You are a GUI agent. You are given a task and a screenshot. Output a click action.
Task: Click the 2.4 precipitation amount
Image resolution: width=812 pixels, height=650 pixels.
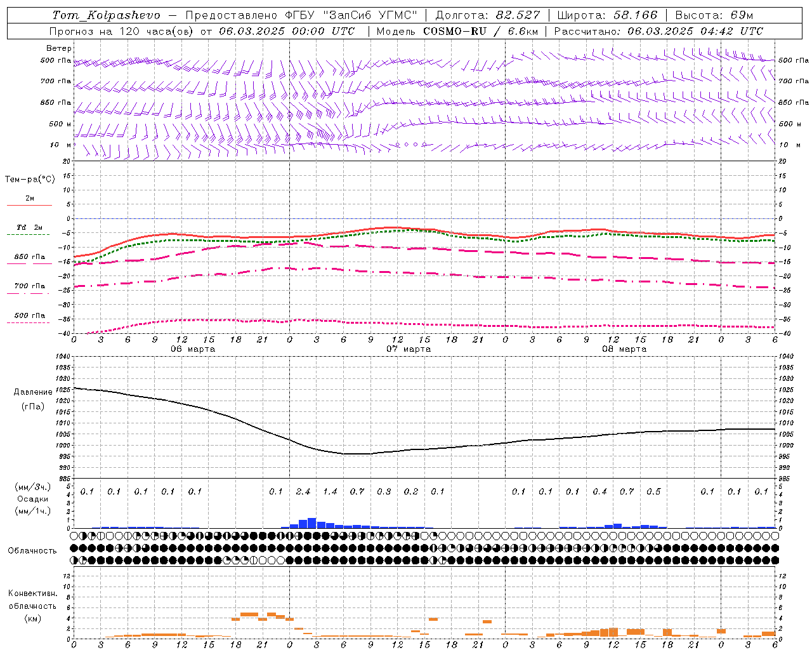[x=303, y=492]
